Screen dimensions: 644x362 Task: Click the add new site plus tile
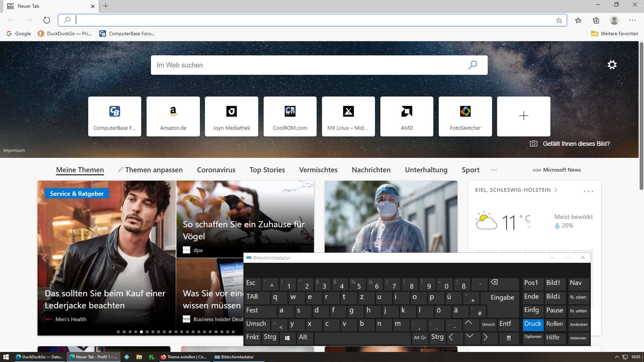coord(523,116)
